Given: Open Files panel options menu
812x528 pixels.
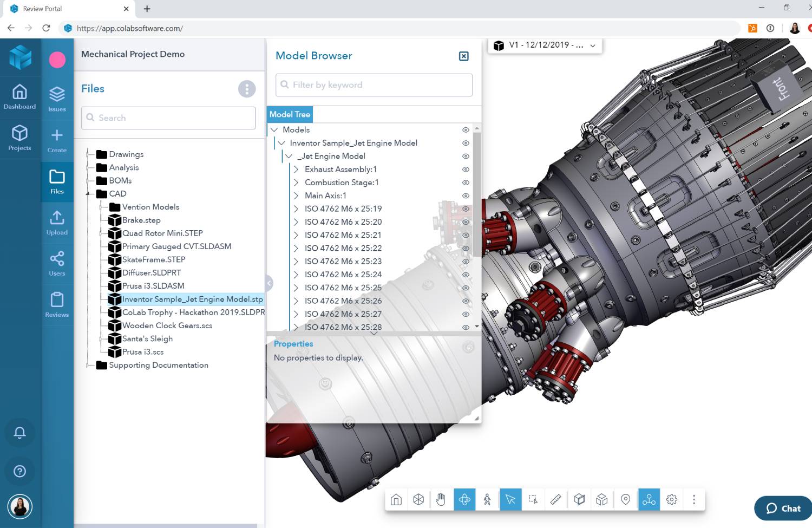Looking at the screenshot, I should click(x=247, y=89).
